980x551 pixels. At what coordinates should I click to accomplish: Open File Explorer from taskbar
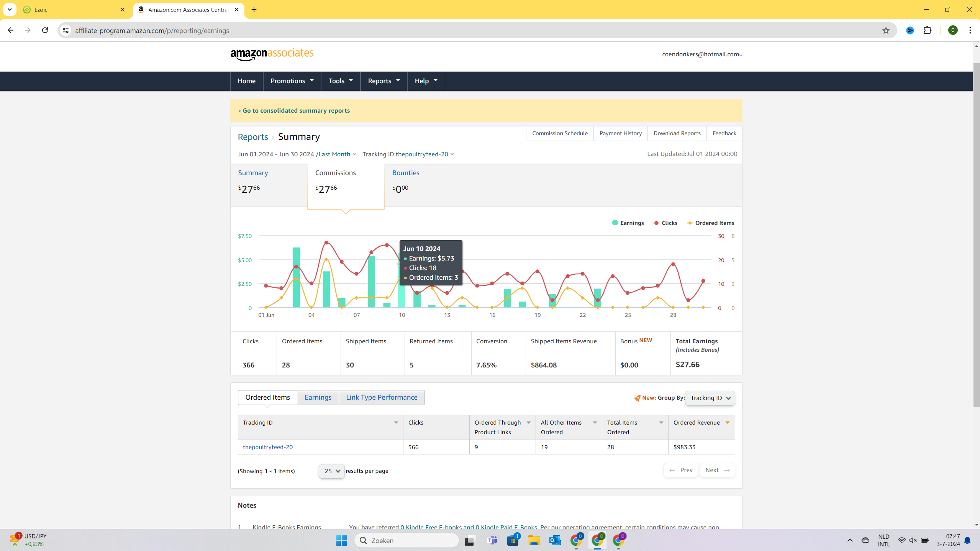click(534, 540)
